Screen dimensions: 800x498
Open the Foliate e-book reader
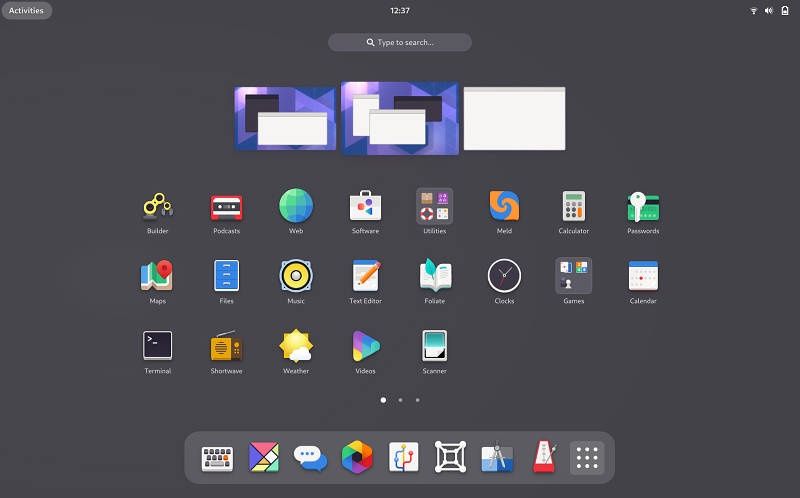point(435,276)
